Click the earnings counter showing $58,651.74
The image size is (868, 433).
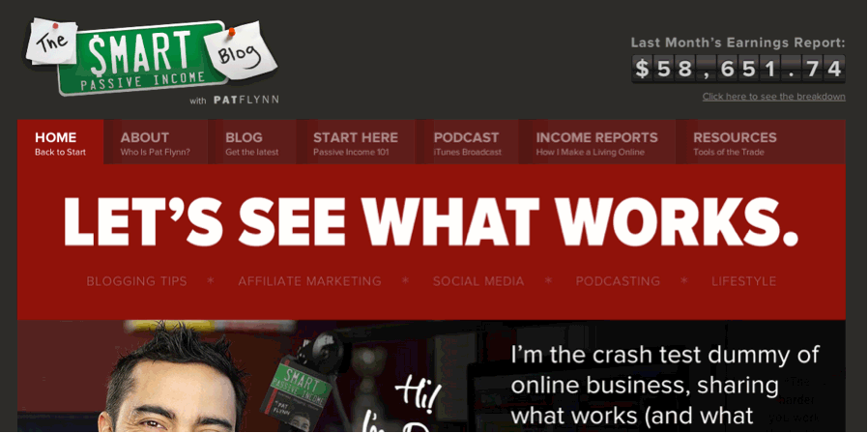[x=738, y=69]
